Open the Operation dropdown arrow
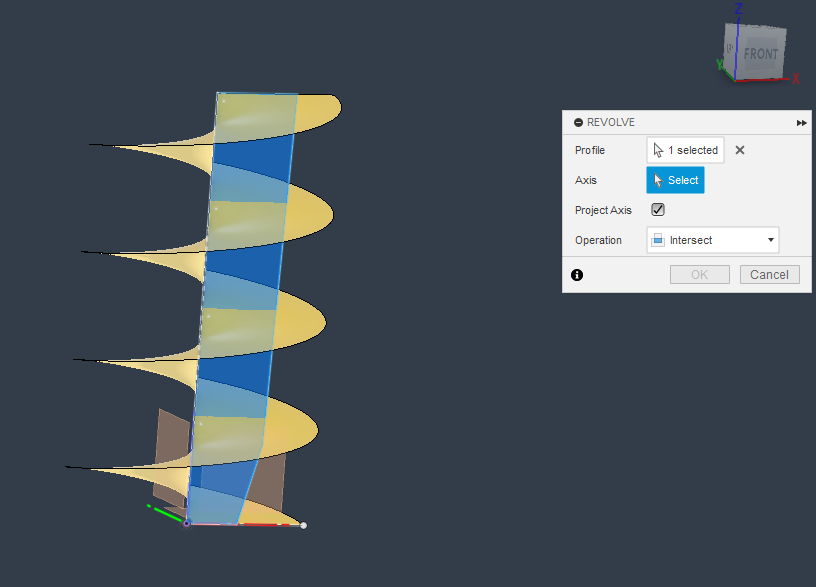The image size is (816, 587). coord(770,240)
